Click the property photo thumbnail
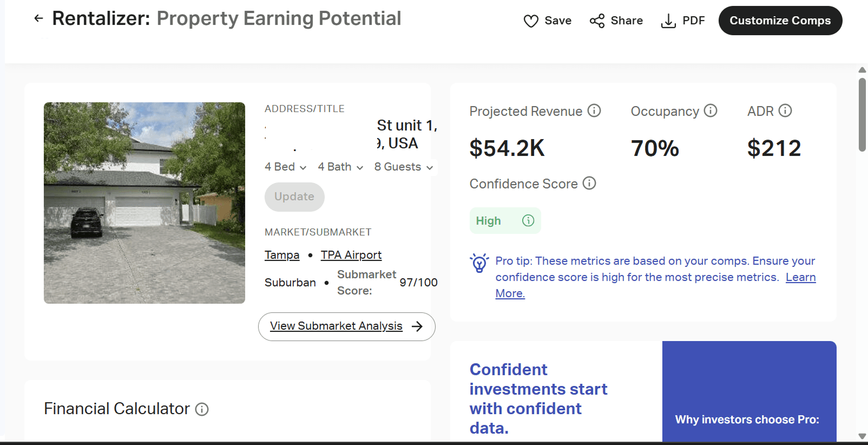Viewport: 868px width, 445px height. [144, 203]
